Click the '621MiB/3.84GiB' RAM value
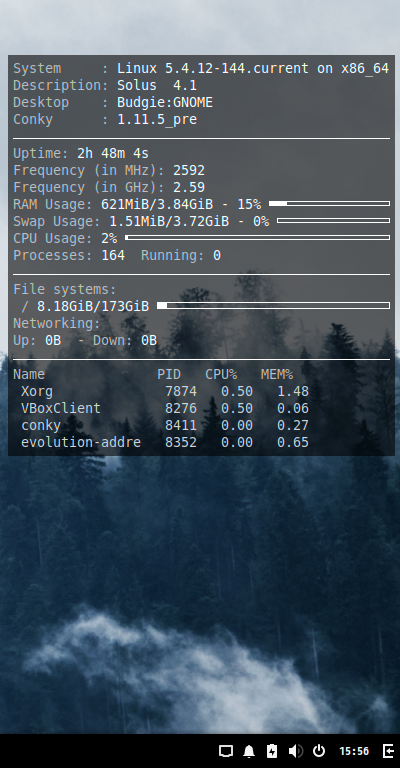The height and width of the screenshot is (768, 400). 157,204
